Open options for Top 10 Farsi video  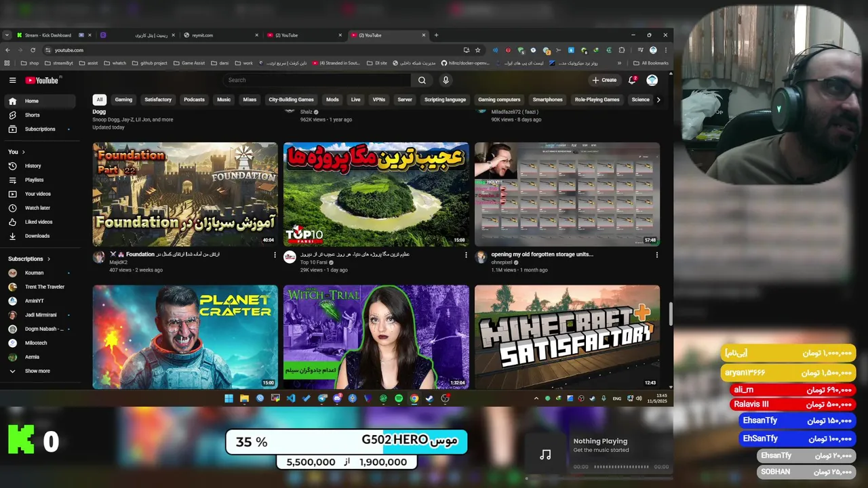[x=466, y=255]
